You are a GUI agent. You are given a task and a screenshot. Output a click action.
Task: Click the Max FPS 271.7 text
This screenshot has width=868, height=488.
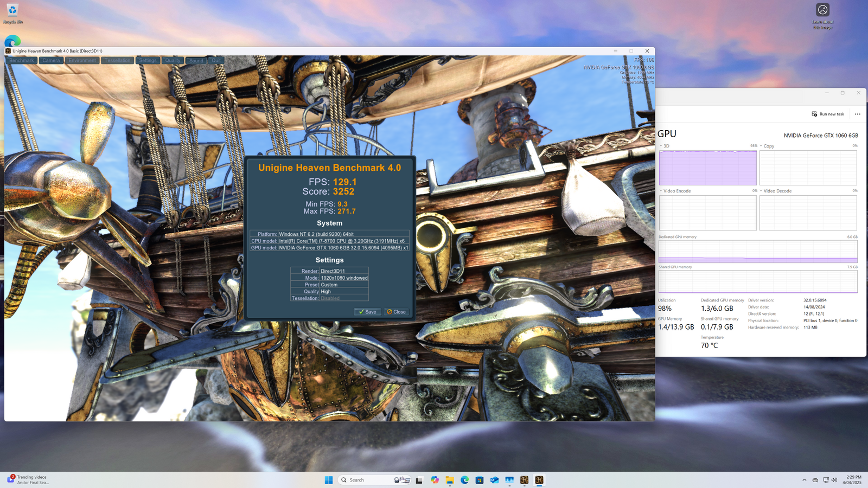[329, 211]
